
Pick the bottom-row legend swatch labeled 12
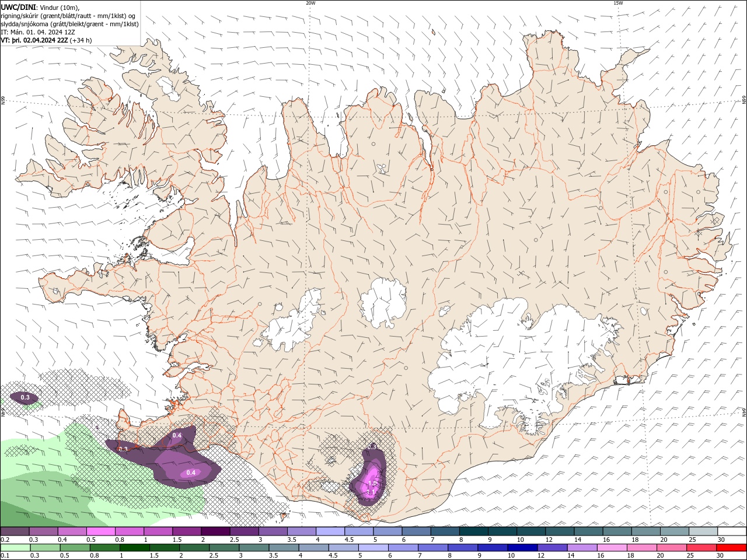[553, 548]
